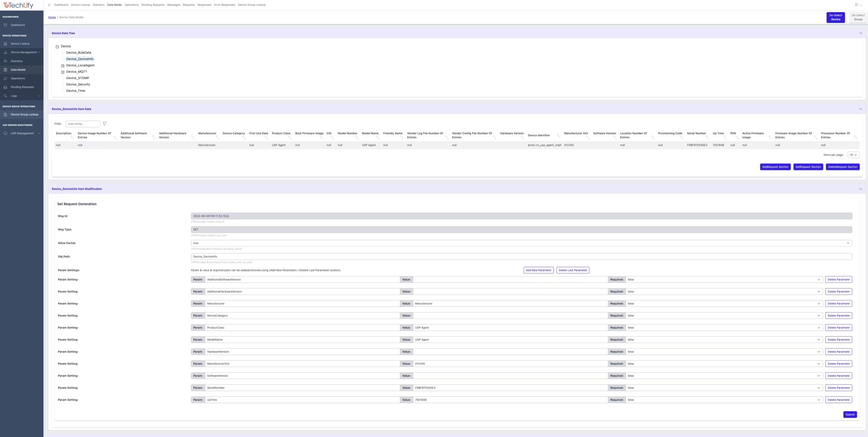Expand the USP Management sidebar submenu

click(39, 133)
